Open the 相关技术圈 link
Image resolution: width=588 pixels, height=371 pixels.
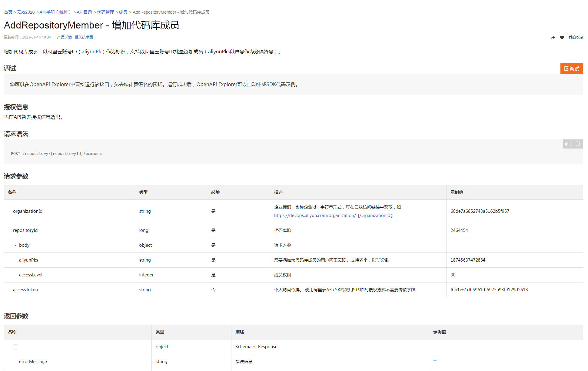click(x=84, y=37)
